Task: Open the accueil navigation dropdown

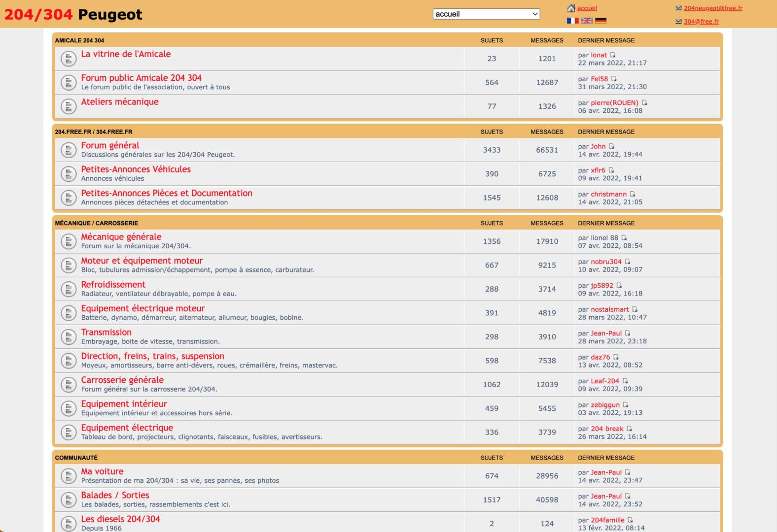Action: (486, 14)
